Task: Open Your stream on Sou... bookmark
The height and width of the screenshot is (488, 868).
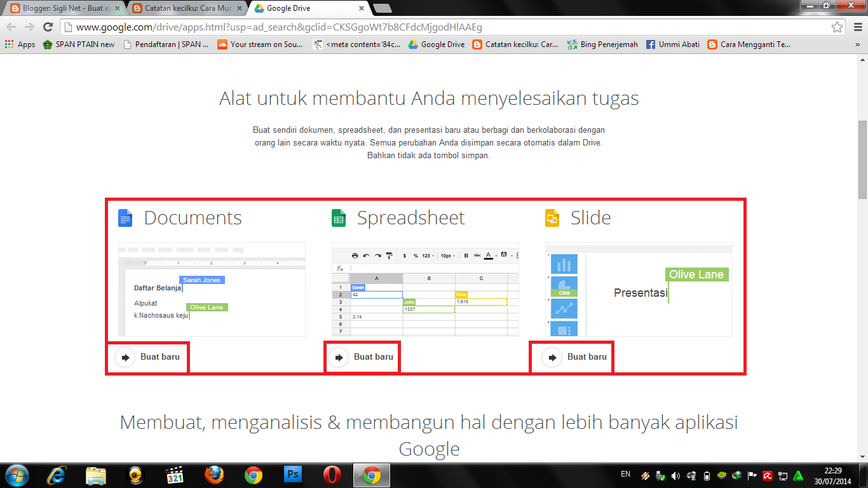Action: coord(260,44)
